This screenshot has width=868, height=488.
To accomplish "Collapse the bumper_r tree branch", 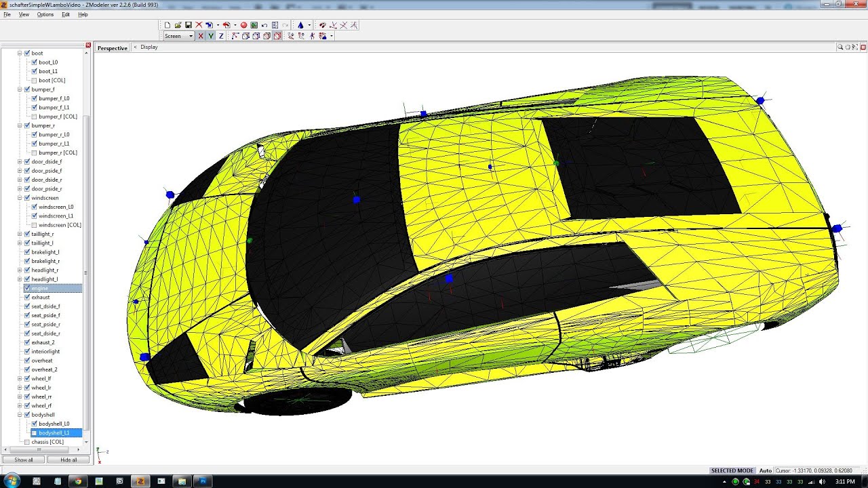I will pyautogui.click(x=19, y=125).
